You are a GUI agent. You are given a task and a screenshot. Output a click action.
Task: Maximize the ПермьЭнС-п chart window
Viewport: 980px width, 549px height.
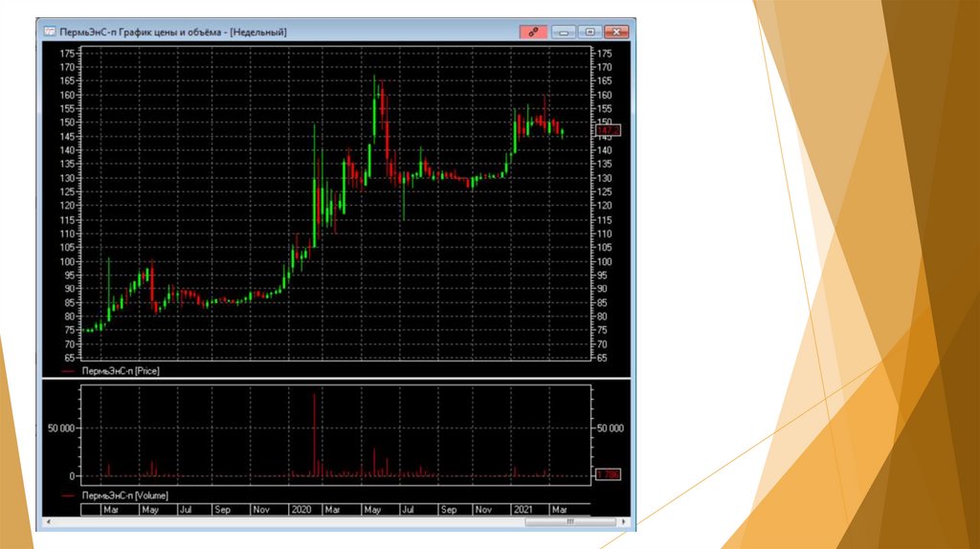coord(590,32)
